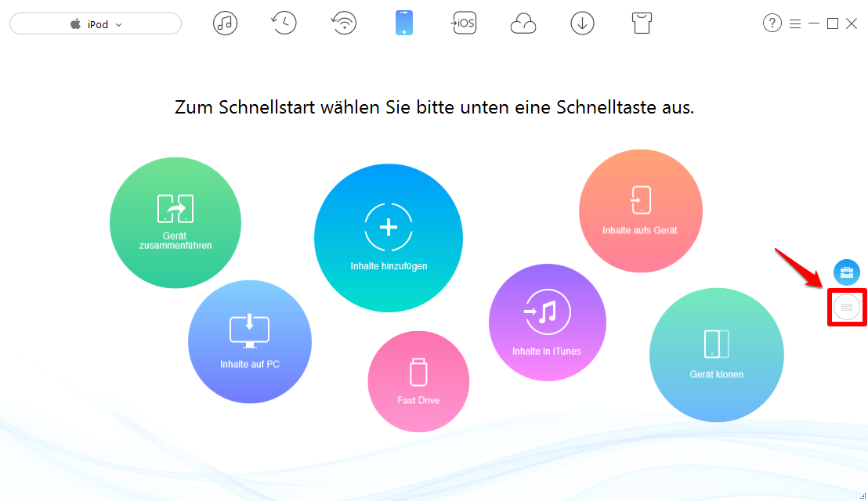This screenshot has height=501, width=868.
Task: Click Inhalte hinzufügen shortcut circle
Action: coord(389,238)
